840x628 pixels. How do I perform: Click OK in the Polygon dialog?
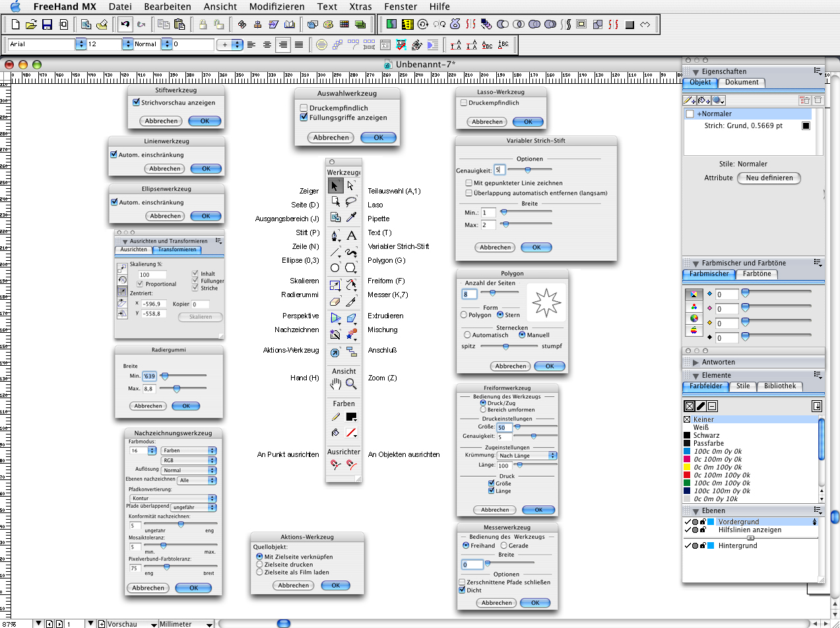pyautogui.click(x=549, y=366)
